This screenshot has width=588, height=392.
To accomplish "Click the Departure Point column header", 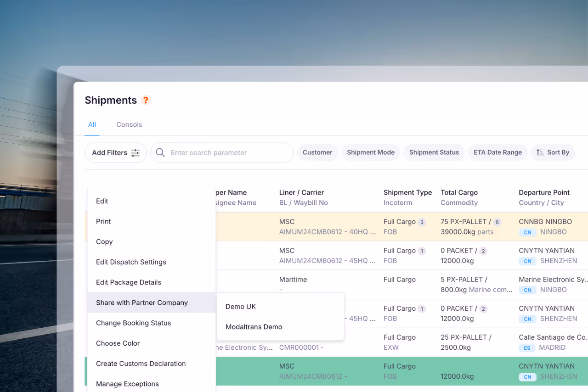I will click(x=544, y=192).
